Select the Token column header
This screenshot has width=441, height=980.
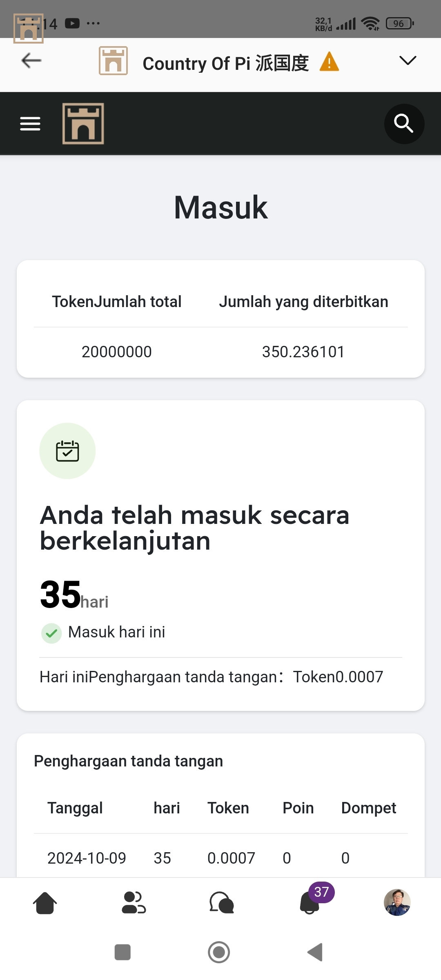pos(228,808)
